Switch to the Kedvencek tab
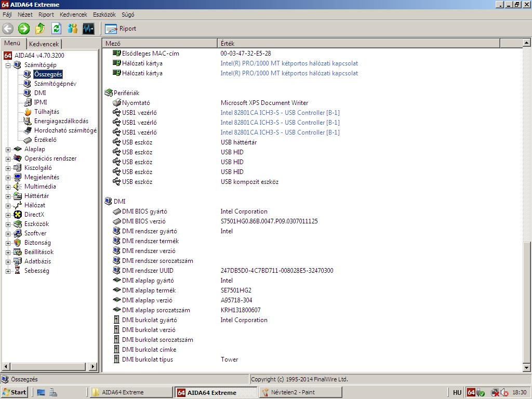532x399 pixels. coord(44,44)
